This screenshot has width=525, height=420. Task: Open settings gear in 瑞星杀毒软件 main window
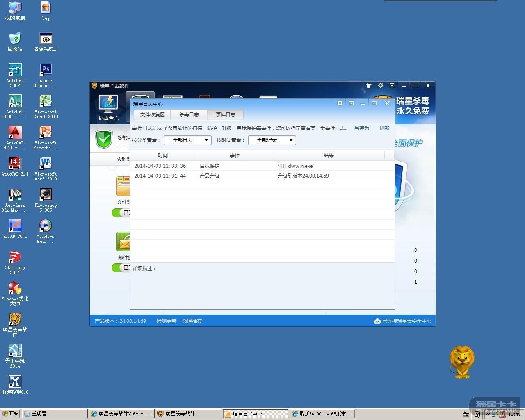tap(381, 86)
